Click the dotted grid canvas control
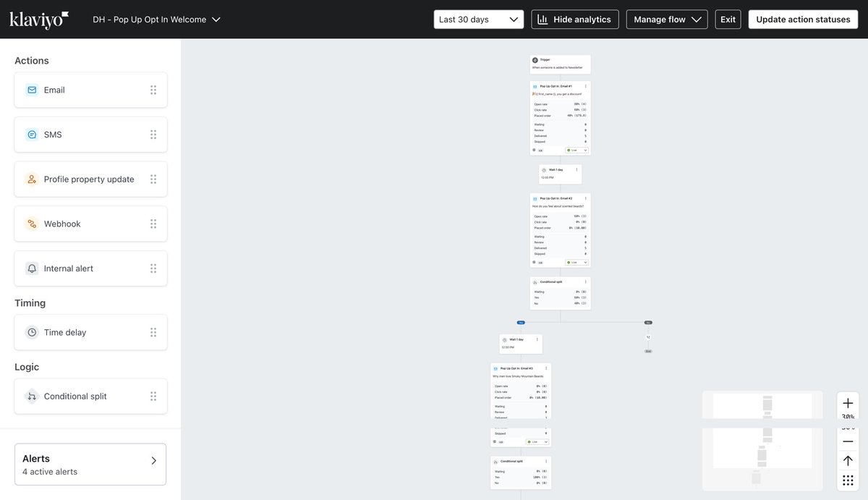The image size is (868, 500). tap(848, 480)
